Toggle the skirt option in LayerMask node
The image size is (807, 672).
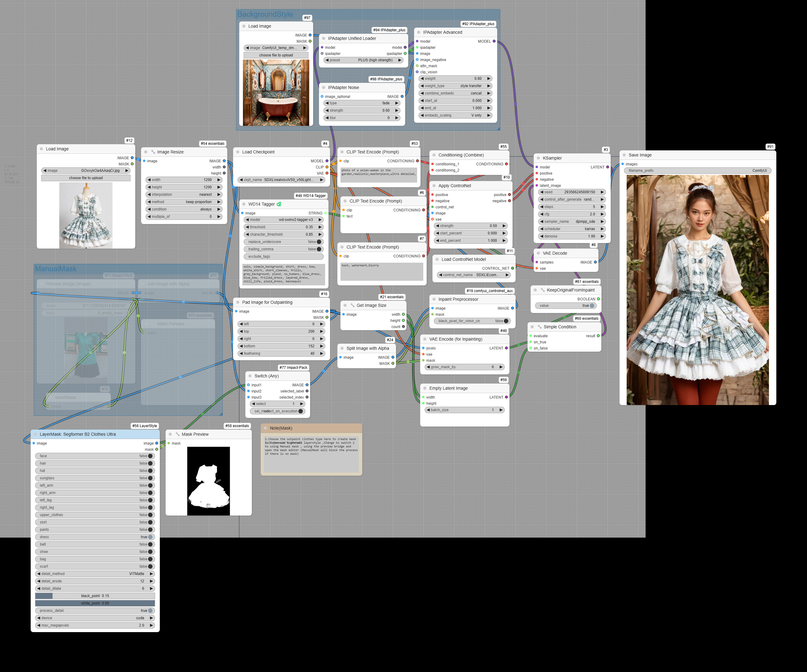click(x=95, y=523)
